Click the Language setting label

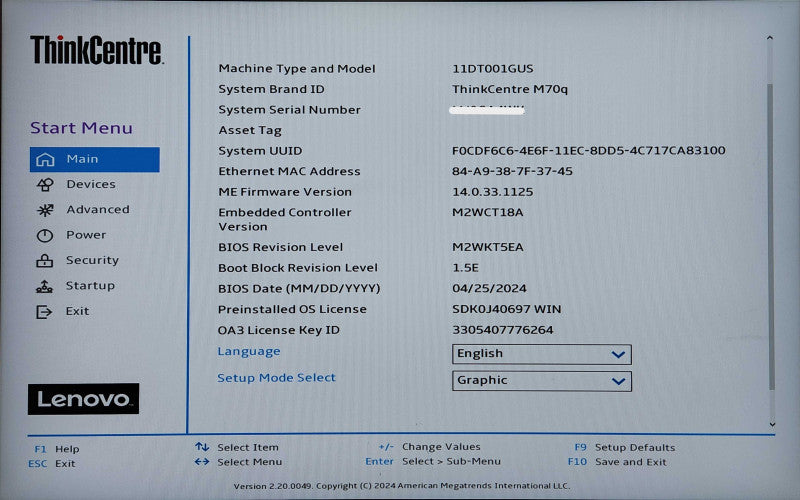[x=249, y=352]
